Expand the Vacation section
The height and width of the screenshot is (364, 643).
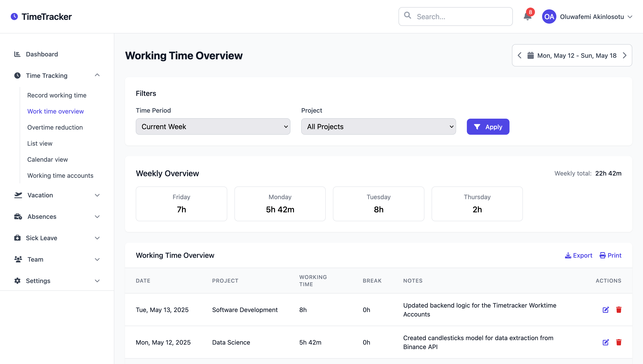click(97, 195)
